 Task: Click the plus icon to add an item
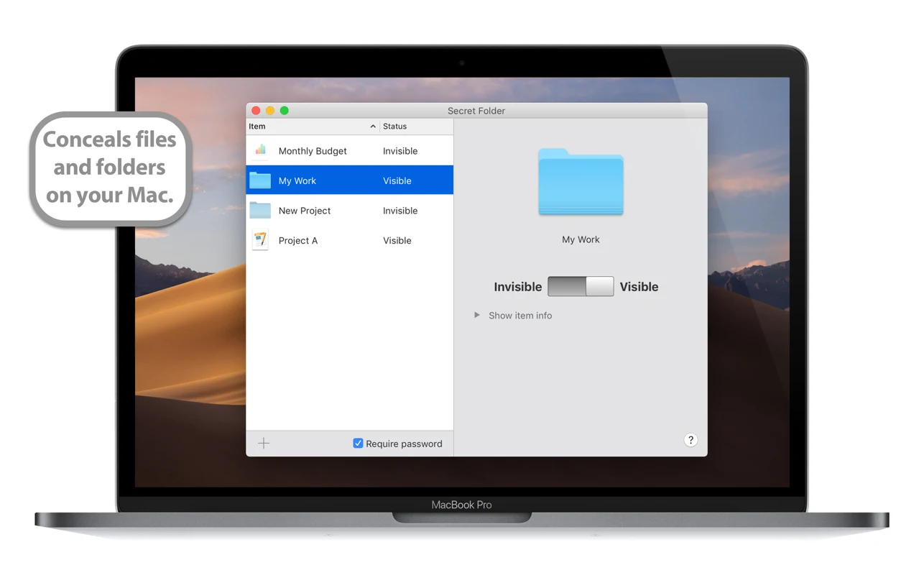[x=263, y=443]
